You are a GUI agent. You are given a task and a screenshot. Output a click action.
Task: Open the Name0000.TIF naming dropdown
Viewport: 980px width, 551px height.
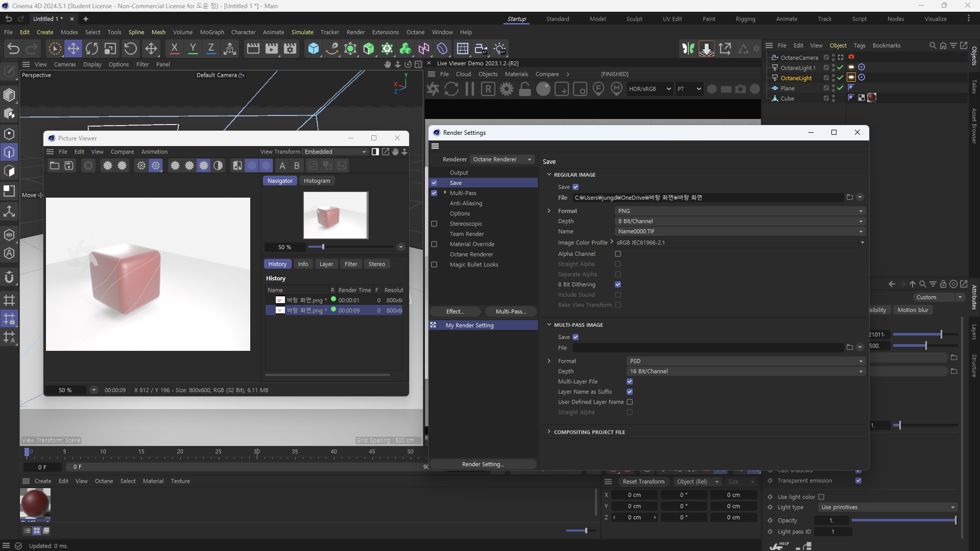[740, 231]
